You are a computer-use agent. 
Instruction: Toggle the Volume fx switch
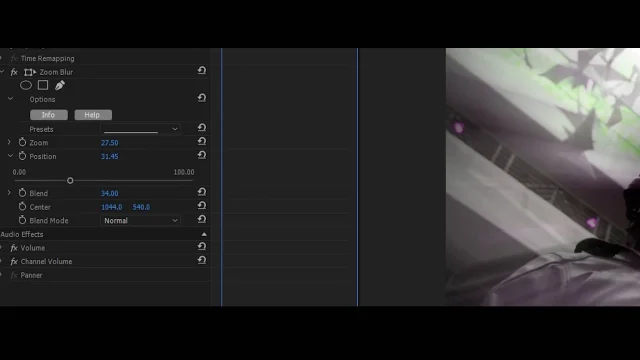coord(14,248)
